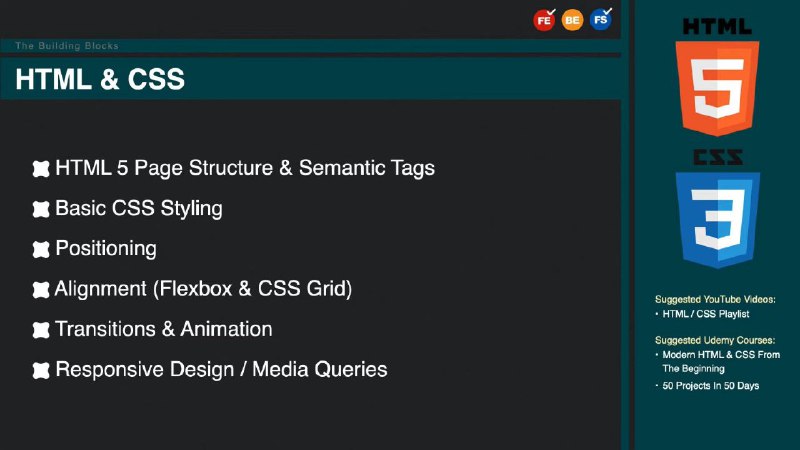This screenshot has width=800, height=450.
Task: Click Suggested YouTube Videos heading
Action: pyautogui.click(x=715, y=299)
